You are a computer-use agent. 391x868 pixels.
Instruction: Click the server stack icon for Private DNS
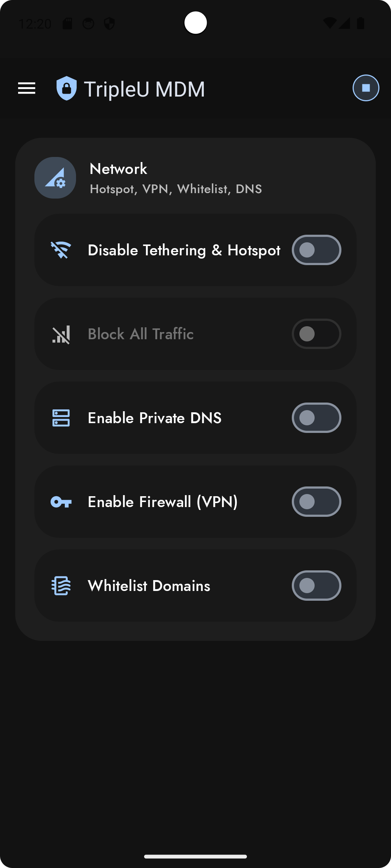61,418
